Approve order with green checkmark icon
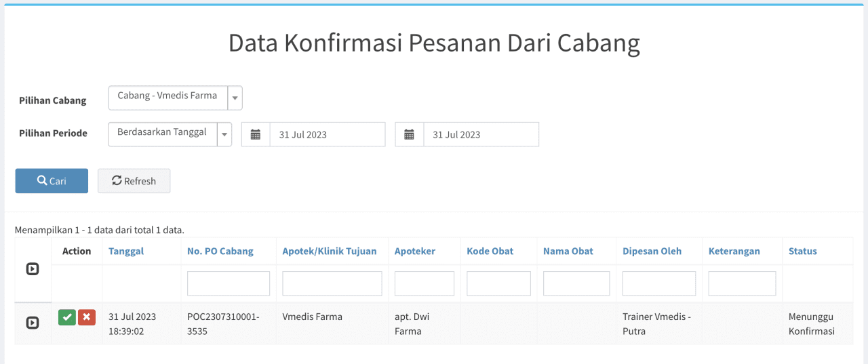Screen dimensions: 868x364 coord(67,317)
